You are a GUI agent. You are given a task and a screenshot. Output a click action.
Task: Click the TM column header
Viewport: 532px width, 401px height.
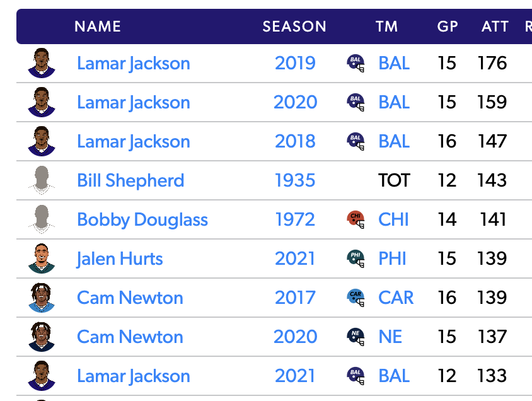386,26
